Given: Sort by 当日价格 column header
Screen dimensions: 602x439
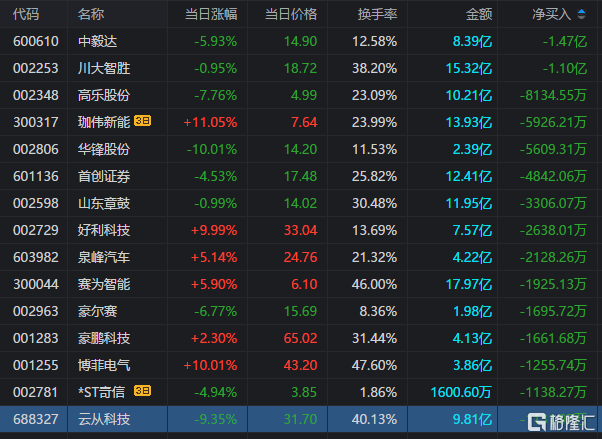Looking at the screenshot, I should pos(291,14).
